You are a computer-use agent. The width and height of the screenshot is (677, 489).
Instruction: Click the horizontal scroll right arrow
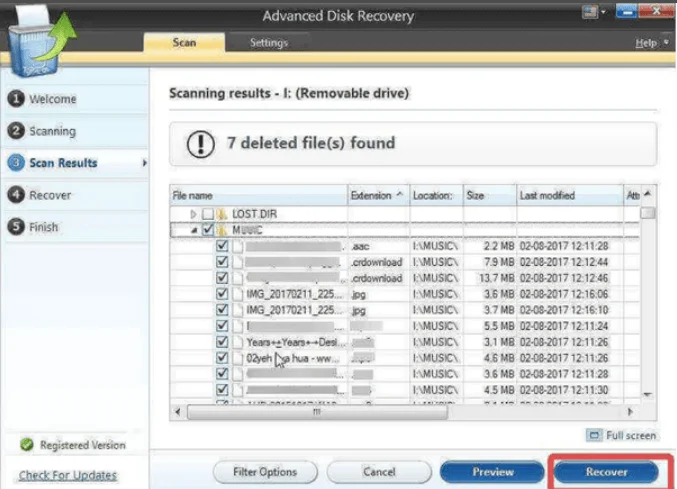630,412
